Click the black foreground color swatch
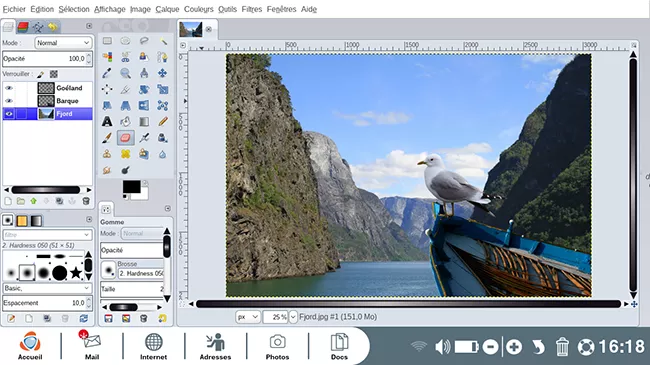The width and height of the screenshot is (650, 365). pos(131,187)
